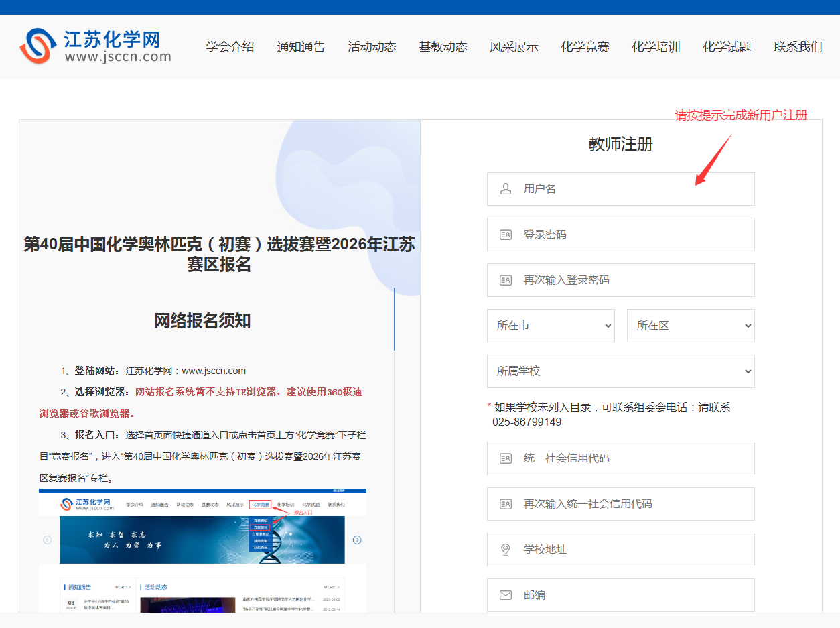
Task: Click the guide screenshot thumbnail image
Action: 202,550
